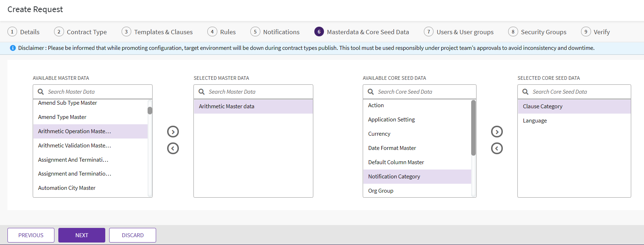Click the move-right arrow for master data

(173, 132)
